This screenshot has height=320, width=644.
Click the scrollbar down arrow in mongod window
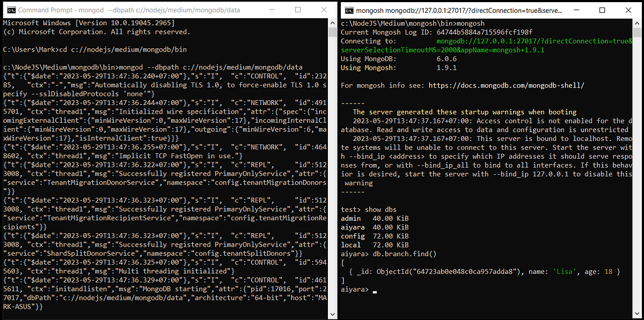[x=332, y=314]
